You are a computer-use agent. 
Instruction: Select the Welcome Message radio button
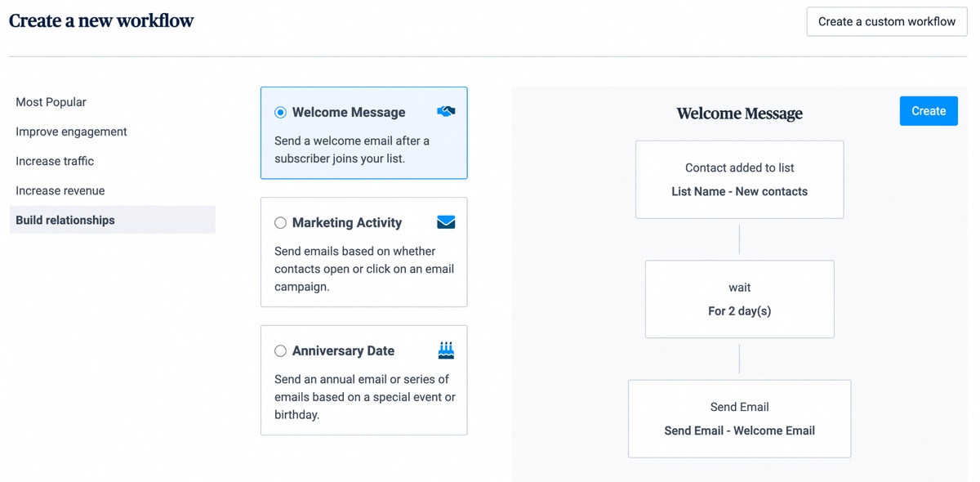280,112
